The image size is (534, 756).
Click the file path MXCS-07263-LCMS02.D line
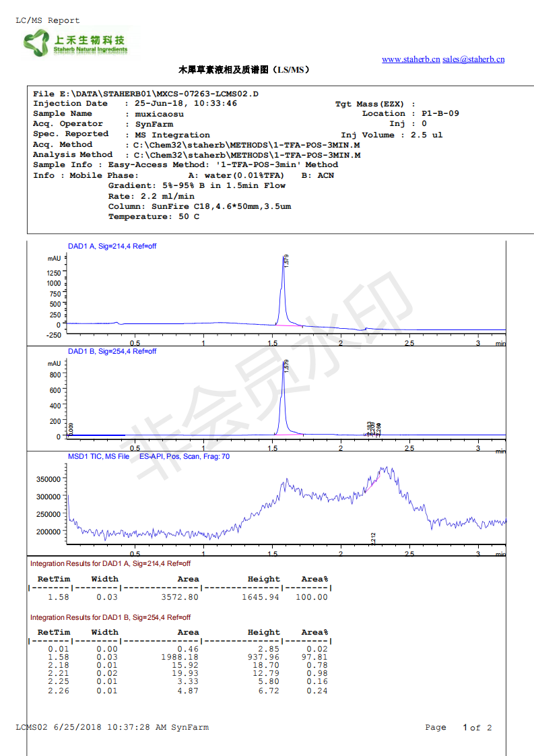[x=145, y=94]
